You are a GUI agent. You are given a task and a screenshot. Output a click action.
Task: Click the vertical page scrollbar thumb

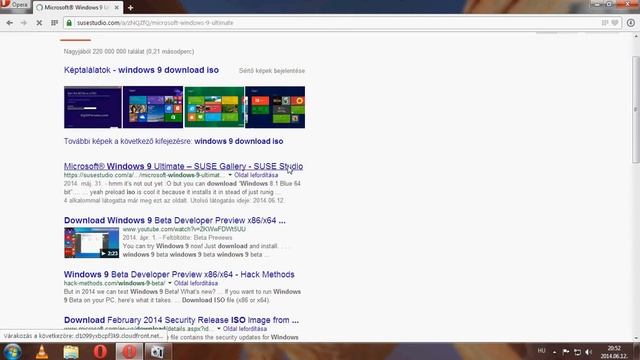(x=636, y=110)
